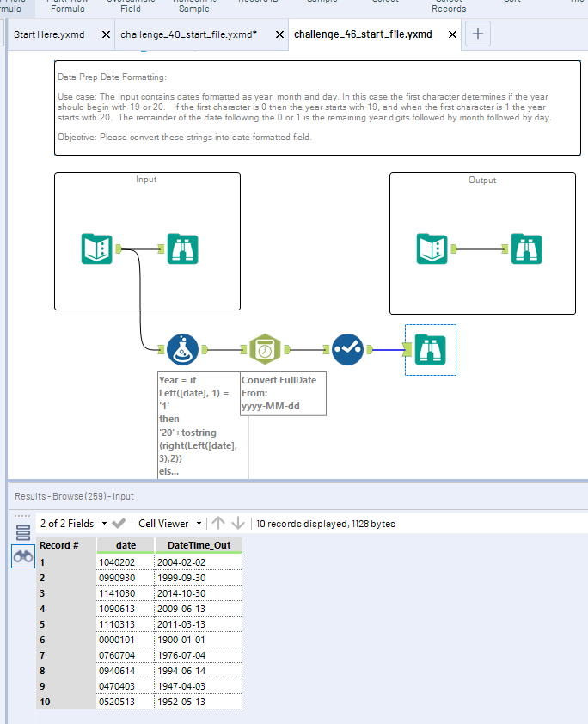Select the Convert FullDate annotation box
This screenshot has height=724, width=588.
point(283,394)
